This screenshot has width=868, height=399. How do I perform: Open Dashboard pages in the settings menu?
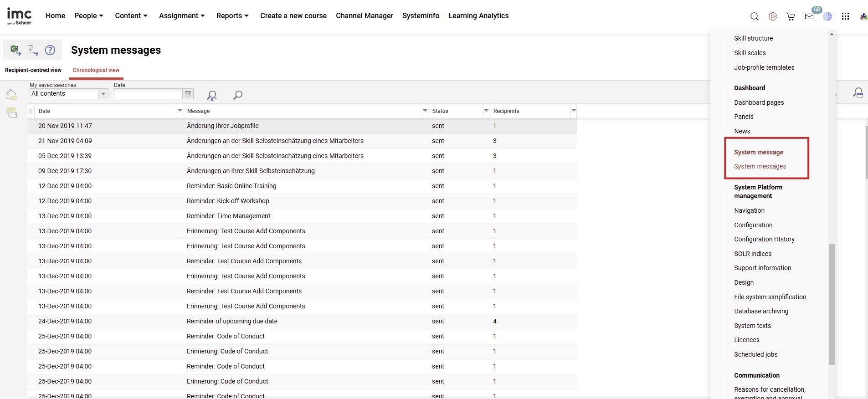pos(759,102)
